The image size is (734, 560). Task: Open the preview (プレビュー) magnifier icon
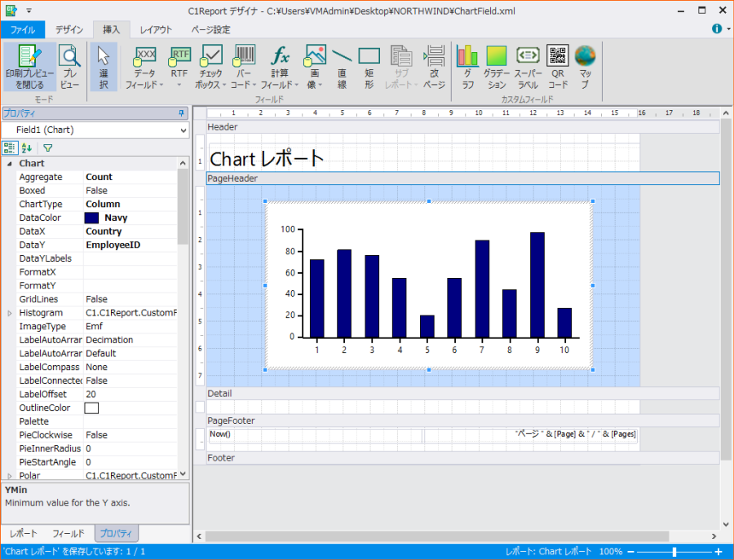click(x=70, y=66)
